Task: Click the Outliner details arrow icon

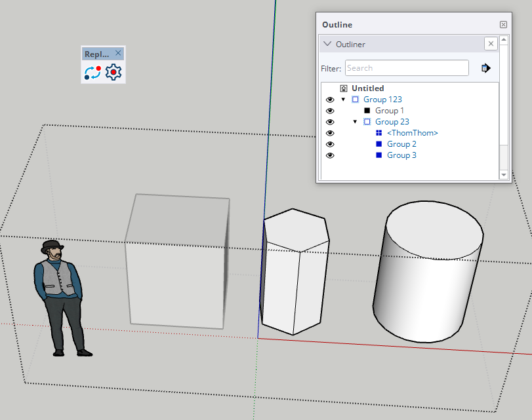Action: pos(485,68)
